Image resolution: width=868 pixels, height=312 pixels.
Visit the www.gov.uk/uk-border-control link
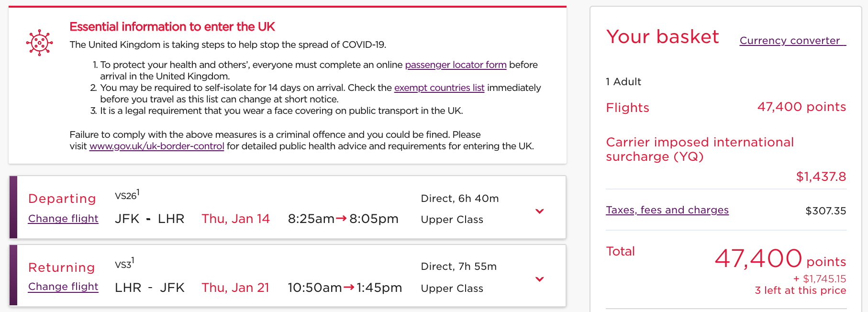(x=156, y=146)
